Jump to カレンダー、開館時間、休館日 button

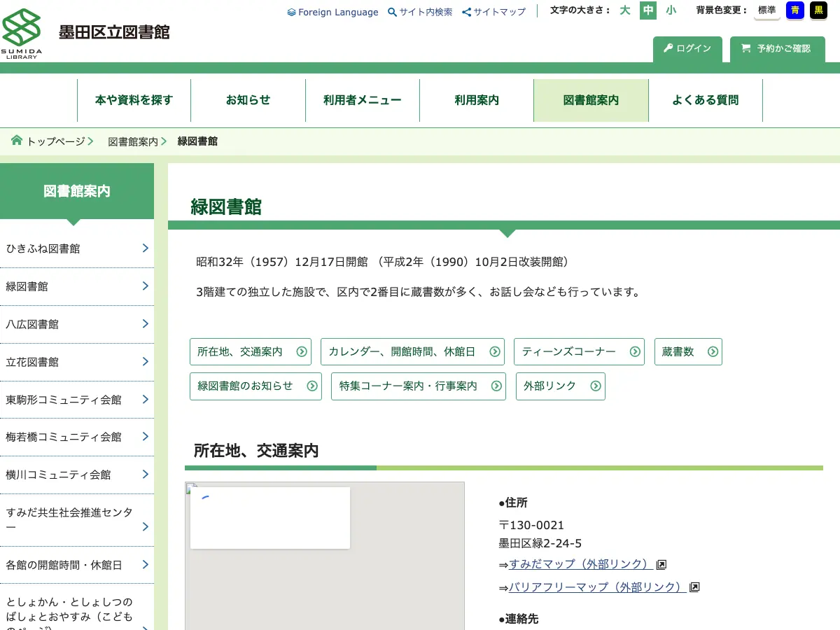[x=412, y=351]
